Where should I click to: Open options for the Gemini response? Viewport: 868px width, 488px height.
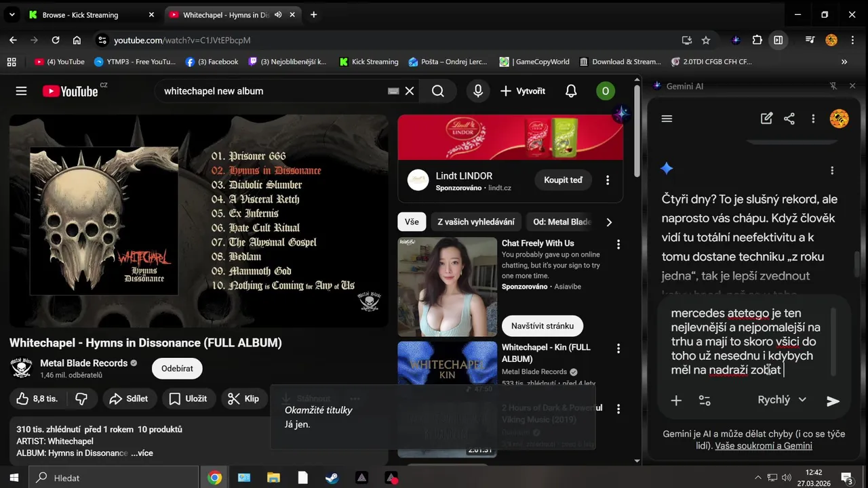click(x=832, y=171)
